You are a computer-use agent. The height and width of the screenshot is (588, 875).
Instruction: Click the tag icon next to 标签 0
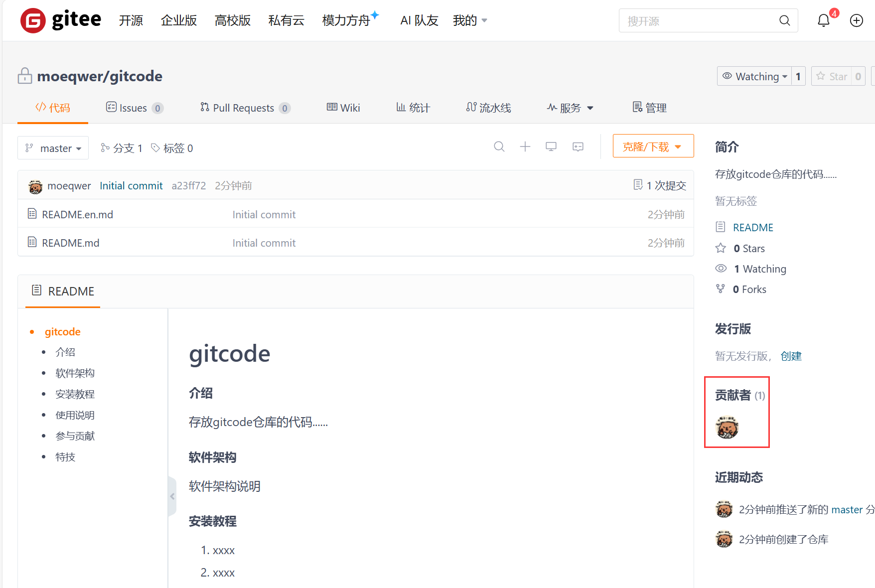pyautogui.click(x=155, y=147)
